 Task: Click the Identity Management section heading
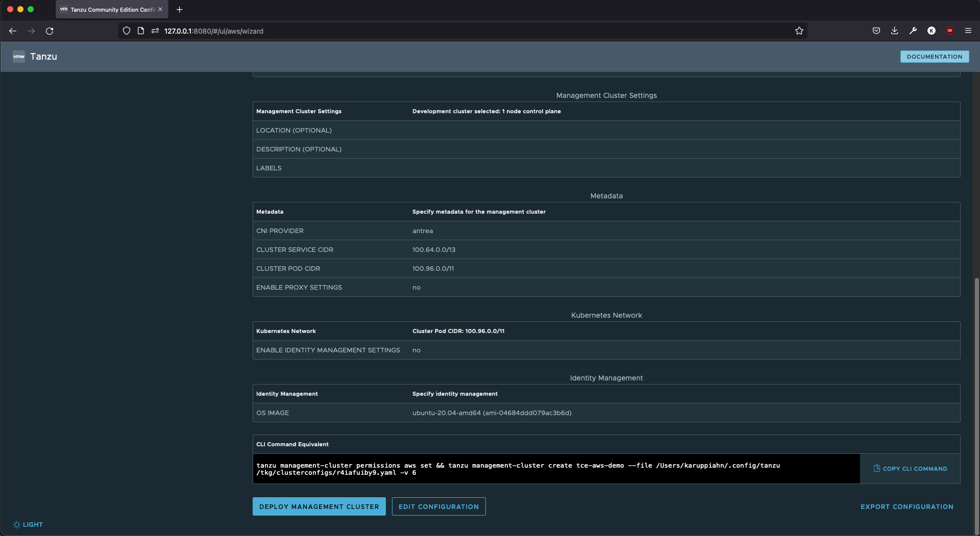[x=606, y=378]
